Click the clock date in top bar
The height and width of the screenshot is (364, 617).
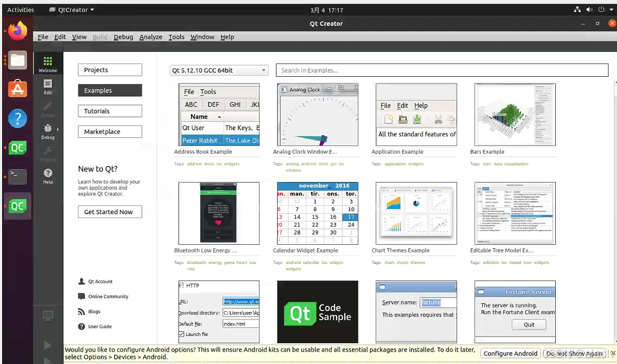[x=326, y=10]
